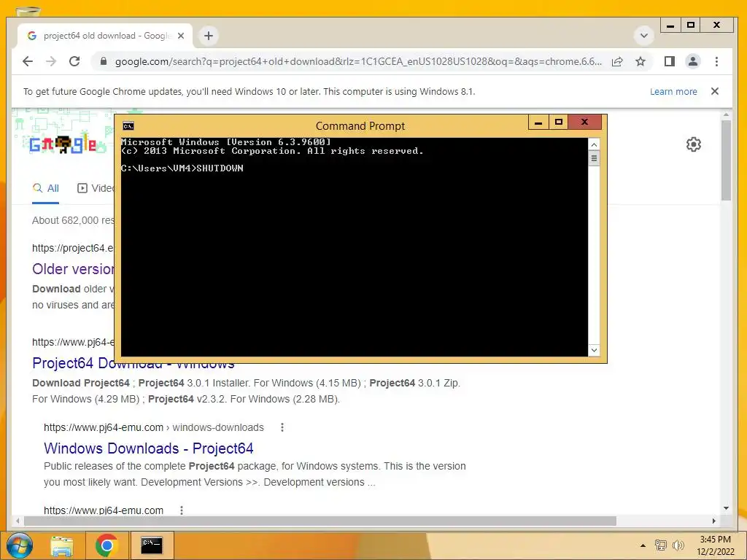Click the Command Prompt system menu icon
This screenshot has height=560, width=747.
tap(128, 125)
